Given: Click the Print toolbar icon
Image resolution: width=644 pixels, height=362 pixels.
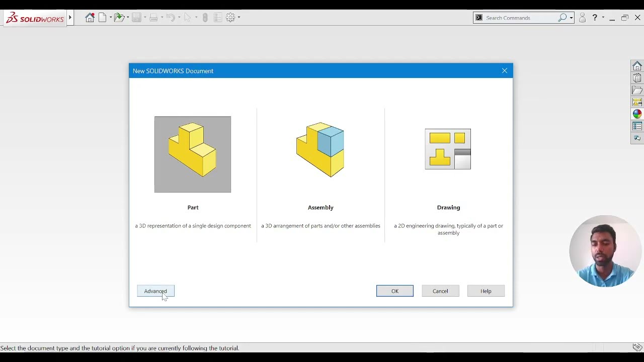Looking at the screenshot, I should tap(153, 18).
